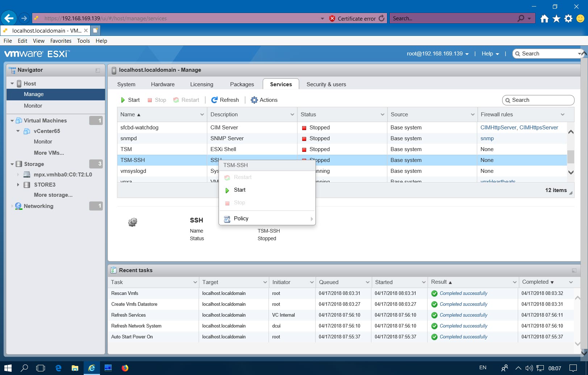Screen dimensions: 588x375
Task: Click the snmp firewall rules link
Action: tap(487, 138)
